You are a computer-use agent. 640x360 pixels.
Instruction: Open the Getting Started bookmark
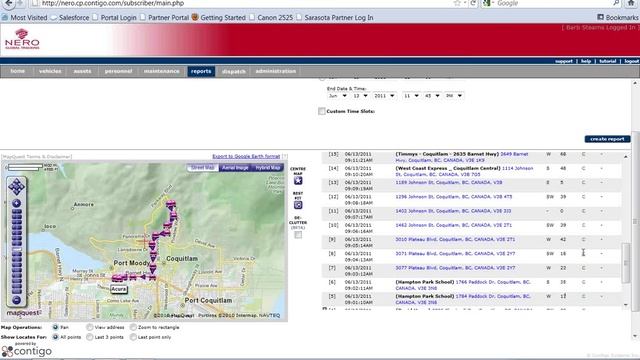pyautogui.click(x=218, y=18)
